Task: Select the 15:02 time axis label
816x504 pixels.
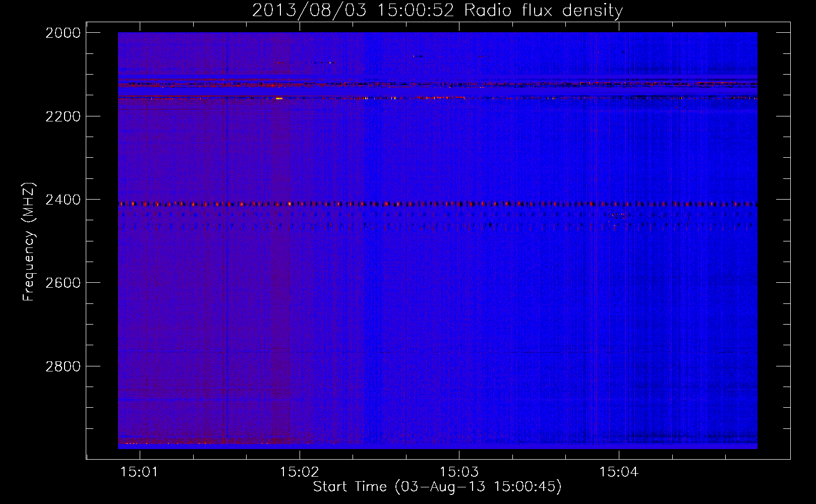Action: tap(300, 472)
